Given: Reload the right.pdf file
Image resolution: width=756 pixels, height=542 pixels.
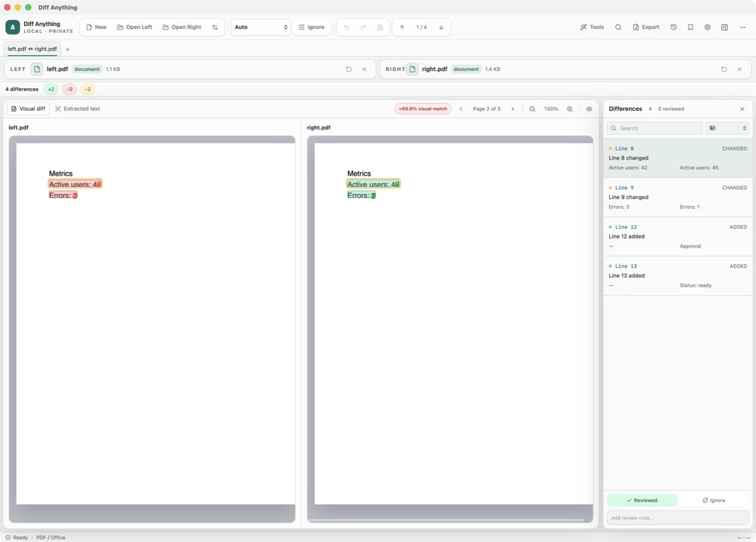Looking at the screenshot, I should point(724,69).
